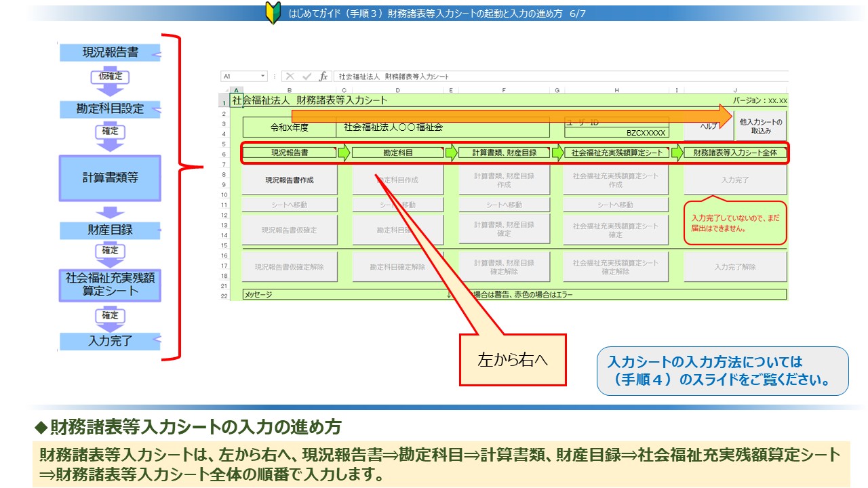This screenshot has height=488, width=868.
Task: Open the Name Box dropdown arrow
Action: point(262,77)
